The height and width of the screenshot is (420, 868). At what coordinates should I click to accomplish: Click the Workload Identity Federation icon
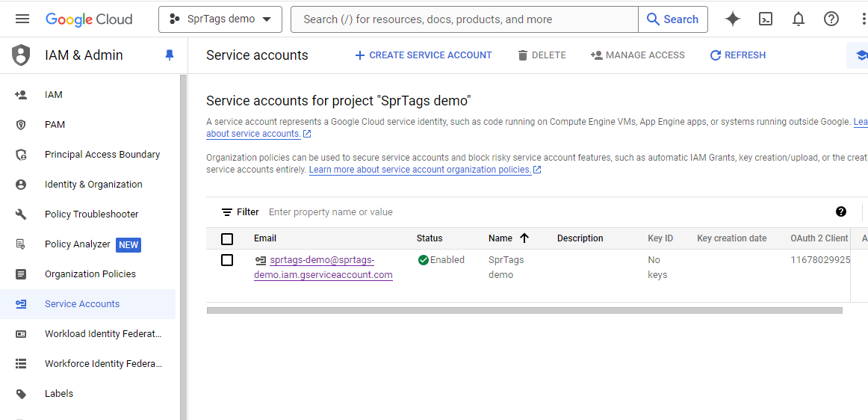[x=21, y=334]
